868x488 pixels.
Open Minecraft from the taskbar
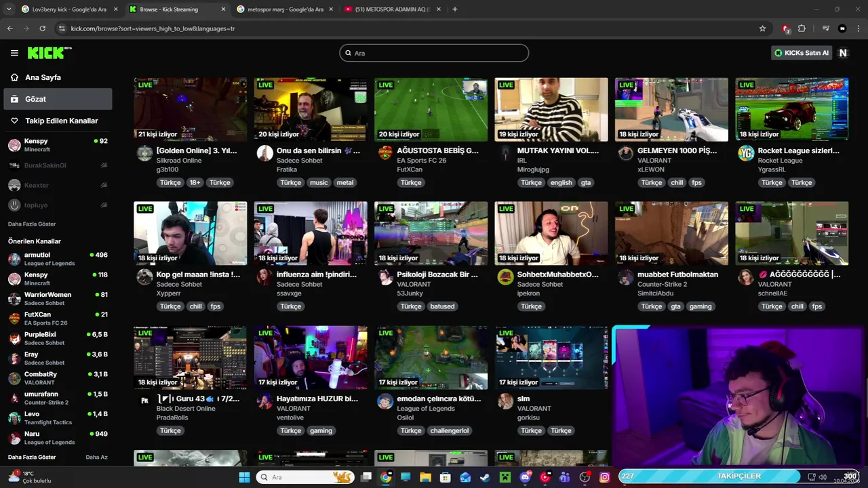click(x=504, y=477)
